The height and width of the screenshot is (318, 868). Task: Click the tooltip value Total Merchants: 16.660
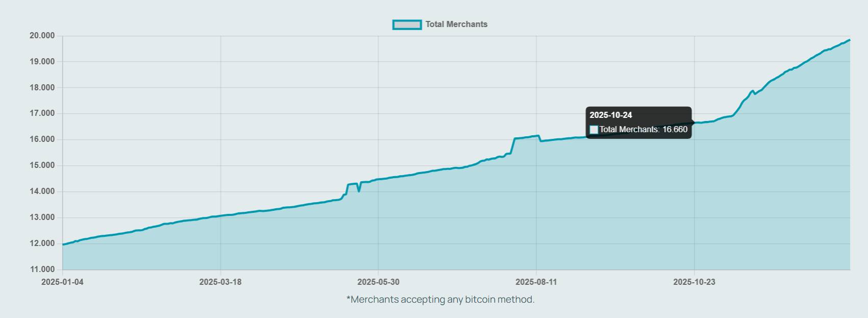point(643,130)
